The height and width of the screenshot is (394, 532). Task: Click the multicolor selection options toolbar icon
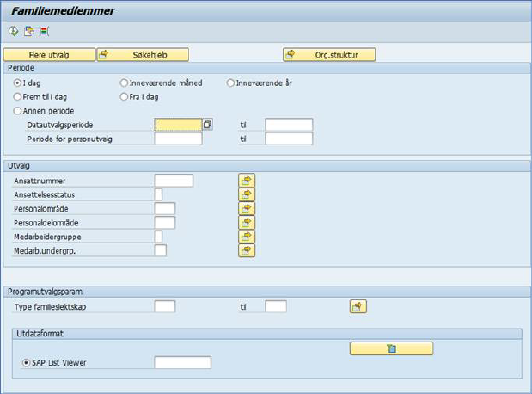coord(44,31)
